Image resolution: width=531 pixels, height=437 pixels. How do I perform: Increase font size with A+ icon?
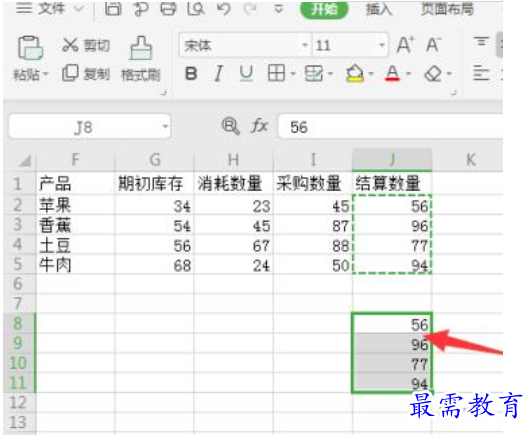pyautogui.click(x=406, y=45)
